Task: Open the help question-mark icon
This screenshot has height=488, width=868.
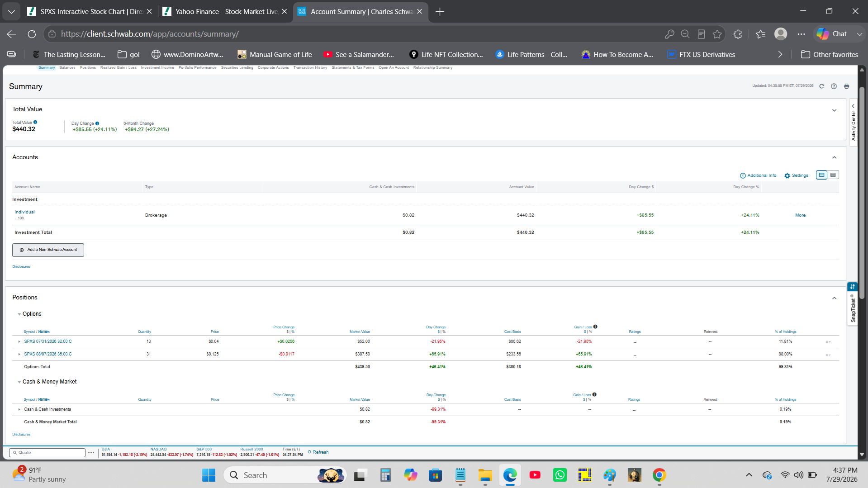Action: pyautogui.click(x=834, y=86)
